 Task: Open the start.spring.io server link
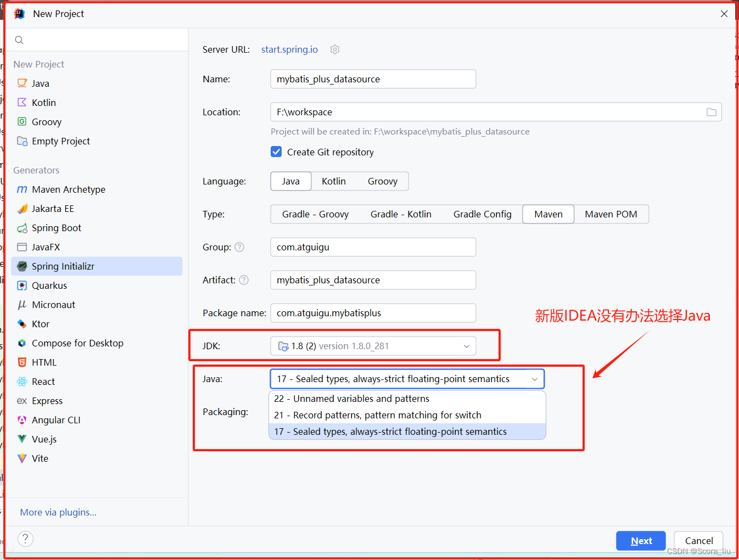click(289, 49)
